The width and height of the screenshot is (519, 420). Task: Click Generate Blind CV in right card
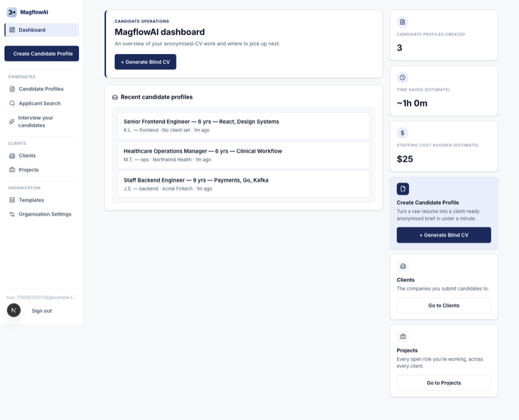pyautogui.click(x=444, y=235)
